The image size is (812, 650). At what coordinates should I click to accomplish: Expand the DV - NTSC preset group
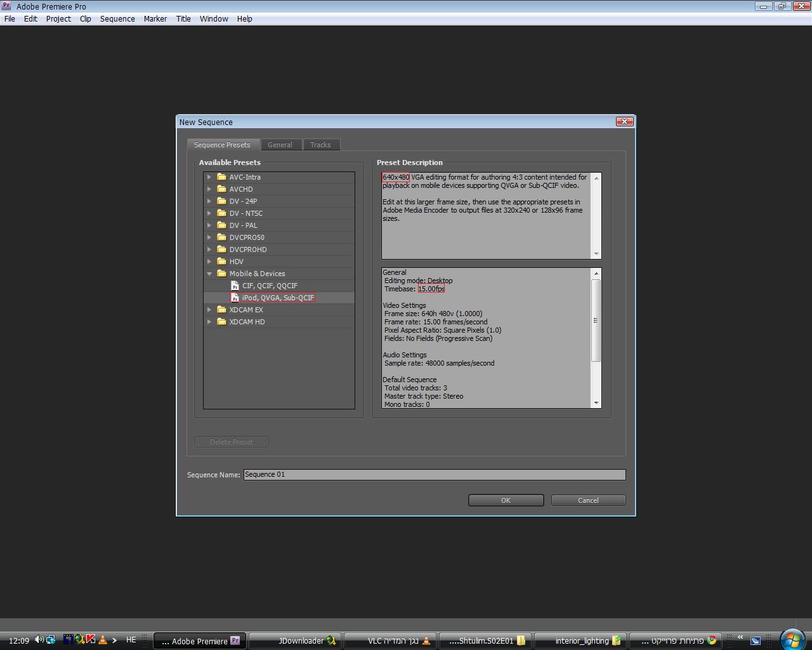tap(209, 213)
